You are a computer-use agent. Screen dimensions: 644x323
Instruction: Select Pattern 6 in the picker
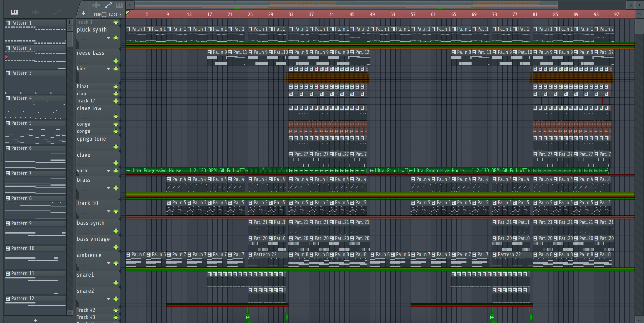pos(36,148)
